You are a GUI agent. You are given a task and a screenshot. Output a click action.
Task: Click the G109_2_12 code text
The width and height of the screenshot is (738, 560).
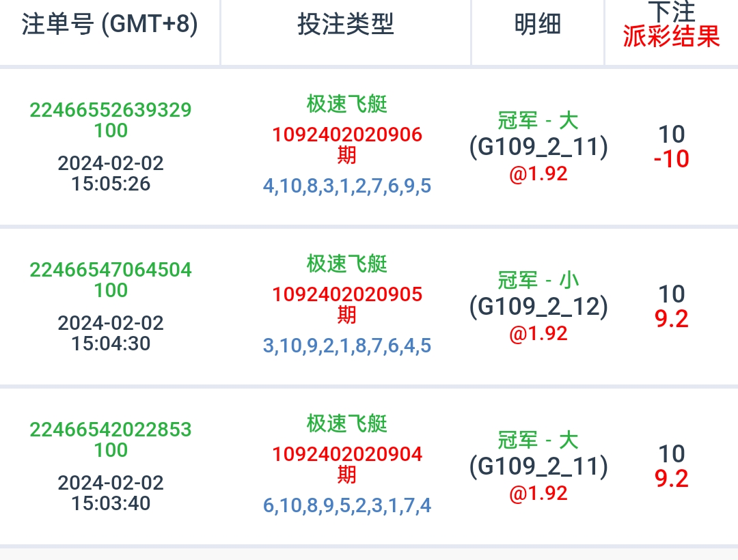click(x=538, y=307)
